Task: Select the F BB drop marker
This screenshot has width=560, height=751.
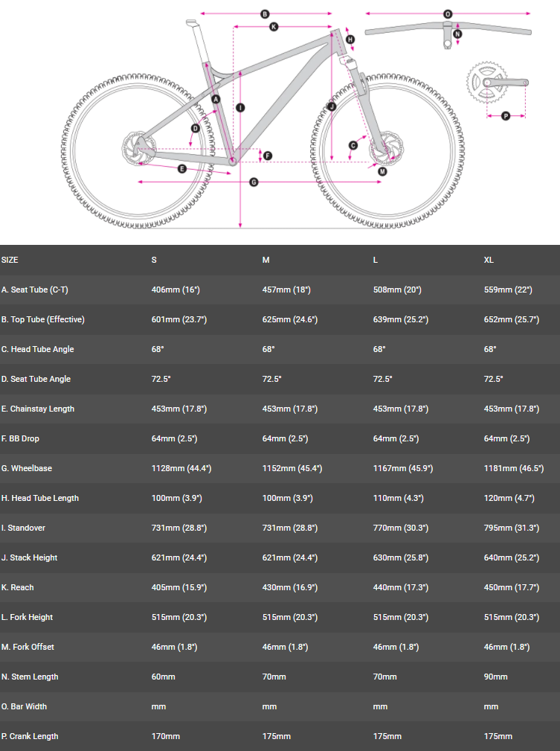Action: pos(268,156)
